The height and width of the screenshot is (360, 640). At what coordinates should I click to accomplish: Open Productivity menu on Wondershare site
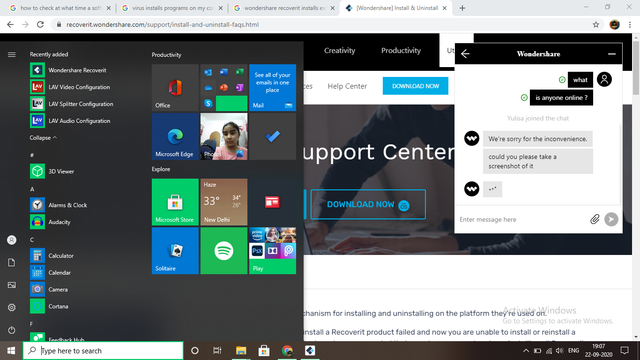401,51
